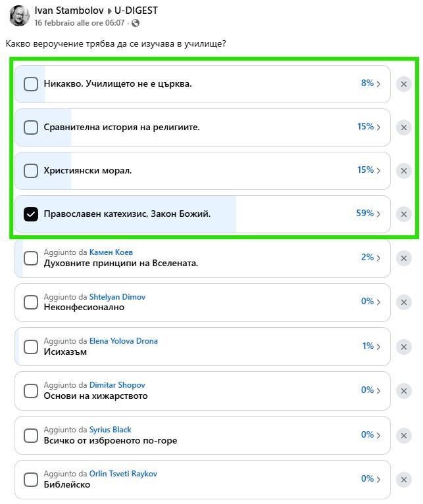Click the post timestamp '16 febbraio alle ore 06:07'
This screenshot has width=423, height=504.
[79, 23]
